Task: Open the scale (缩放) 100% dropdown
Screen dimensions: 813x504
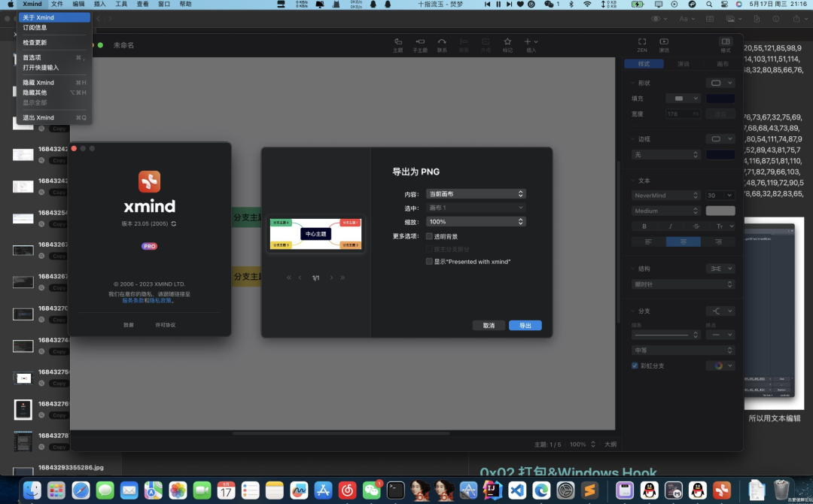Action: [x=476, y=222]
